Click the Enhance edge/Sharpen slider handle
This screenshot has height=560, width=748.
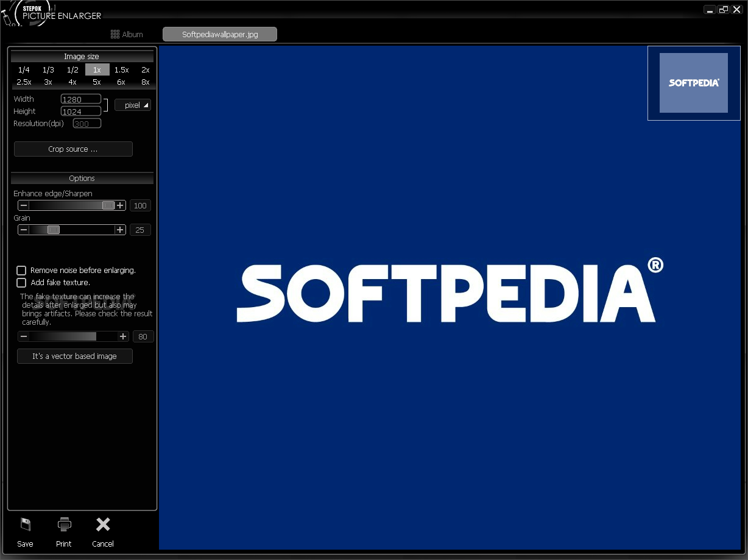pos(108,205)
